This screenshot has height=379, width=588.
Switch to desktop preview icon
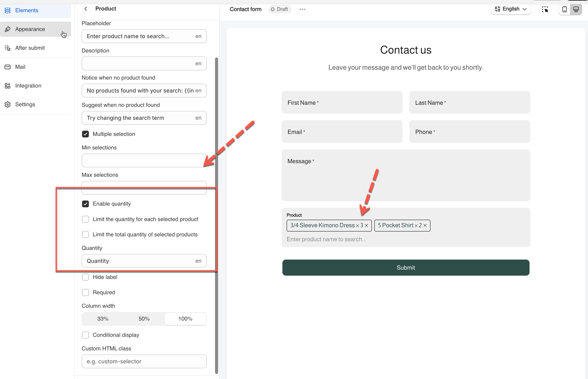[576, 9]
